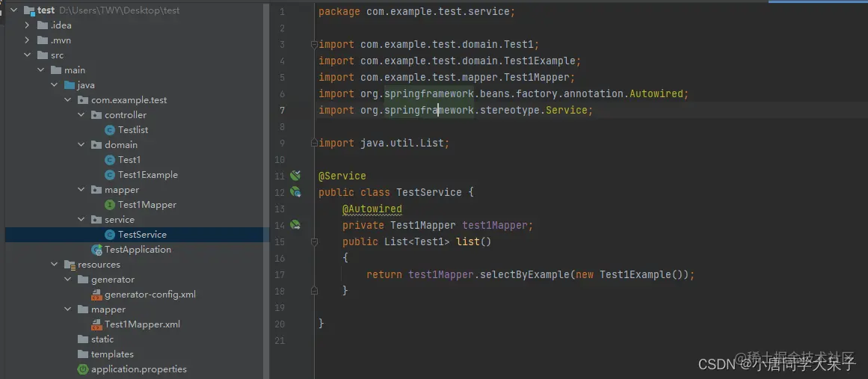Image resolution: width=868 pixels, height=379 pixels.
Task: Click the TestApplication Spring Boot class icon
Action: (x=96, y=249)
